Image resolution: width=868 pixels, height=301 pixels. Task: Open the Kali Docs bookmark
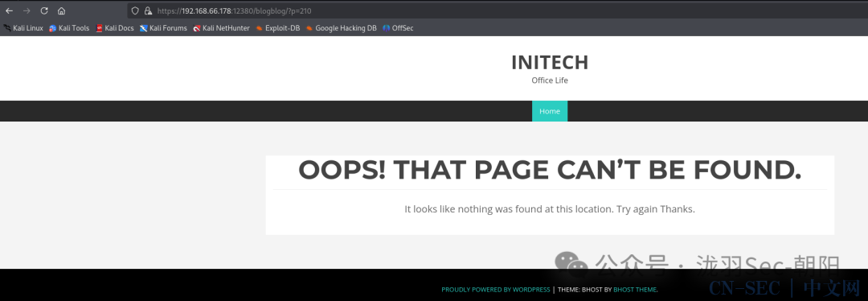[x=115, y=27]
